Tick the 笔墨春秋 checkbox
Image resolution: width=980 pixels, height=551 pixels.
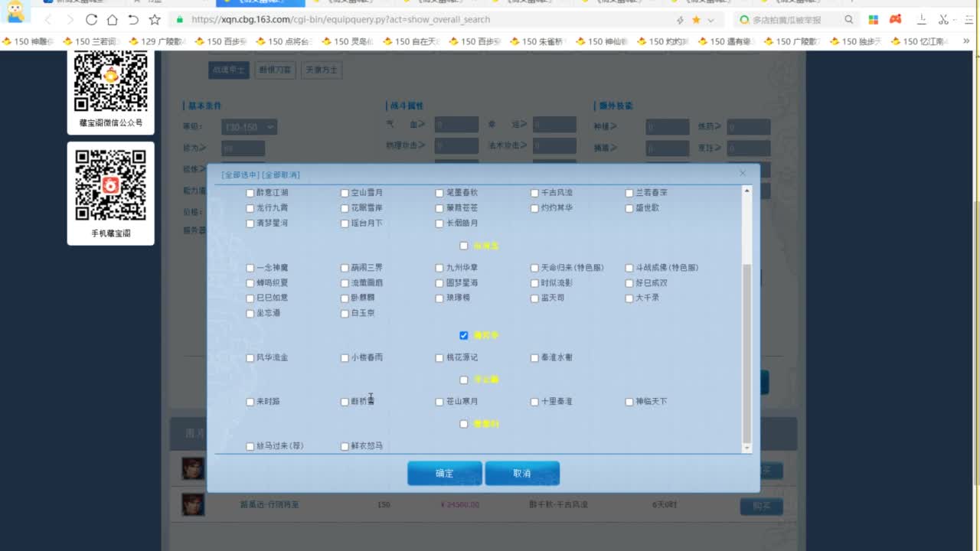point(439,193)
